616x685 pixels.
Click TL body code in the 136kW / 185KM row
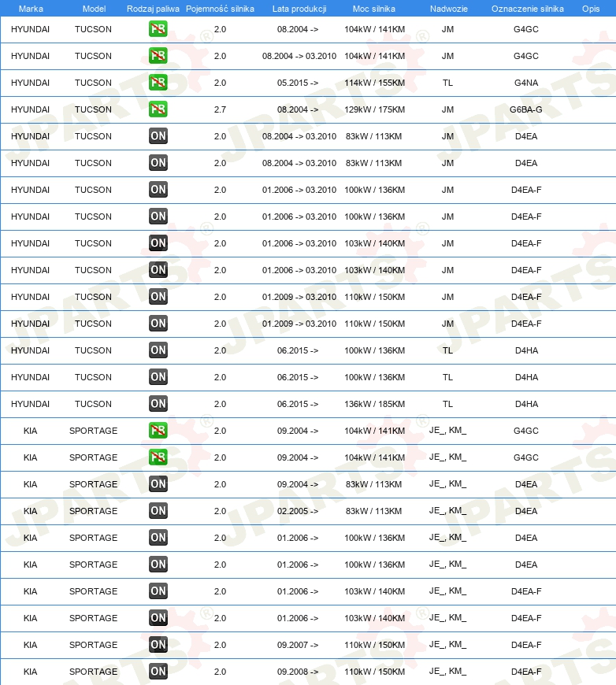click(447, 404)
